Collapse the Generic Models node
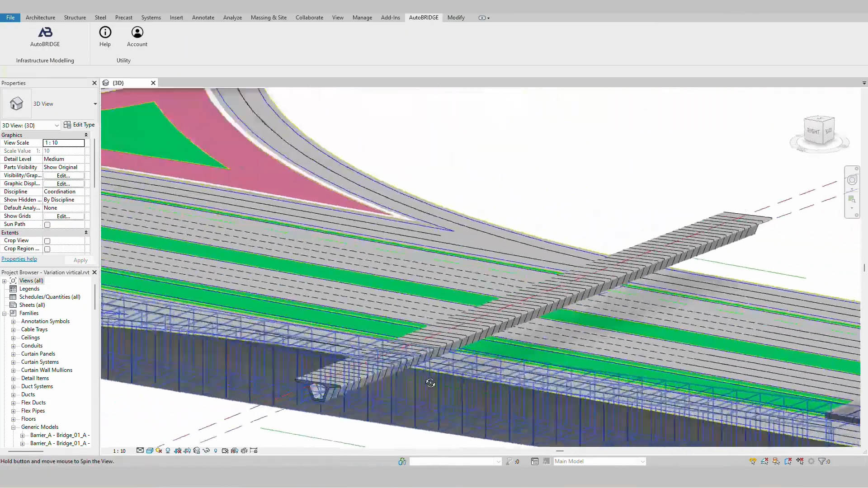This screenshot has height=488, width=868. [x=14, y=427]
